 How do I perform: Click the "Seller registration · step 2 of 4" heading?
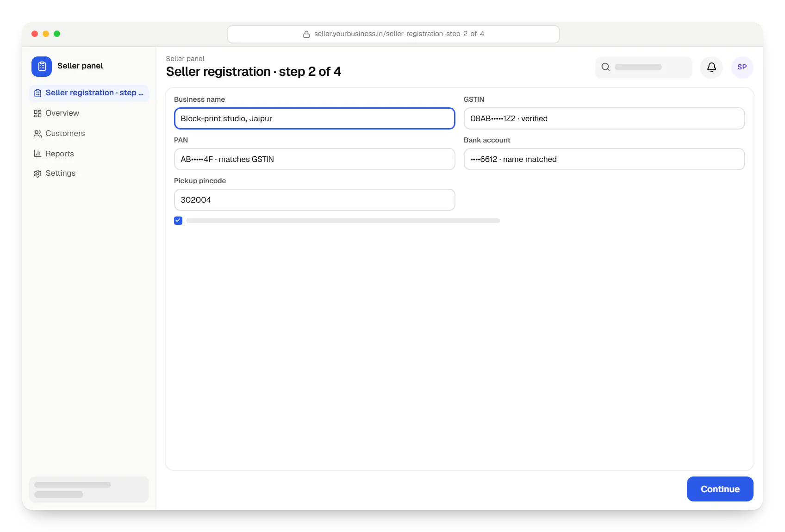coord(254,72)
